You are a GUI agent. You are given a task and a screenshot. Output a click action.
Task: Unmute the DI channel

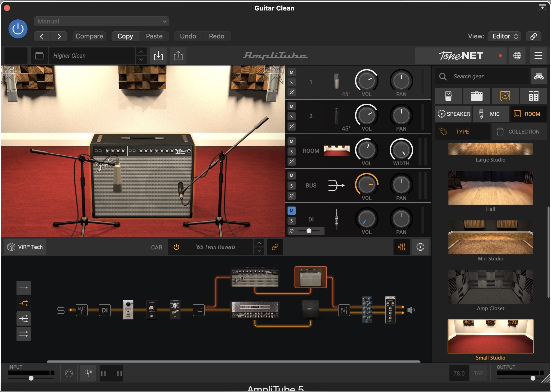coord(291,211)
